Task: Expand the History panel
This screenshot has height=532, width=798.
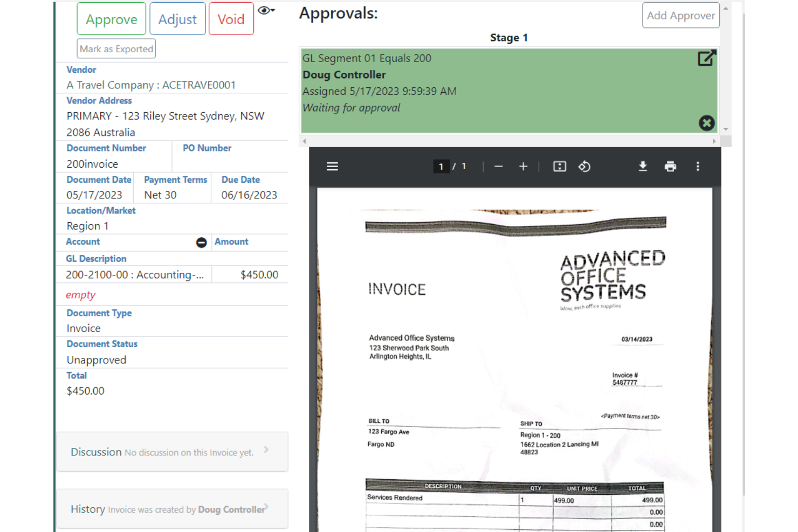Action: tap(172, 509)
